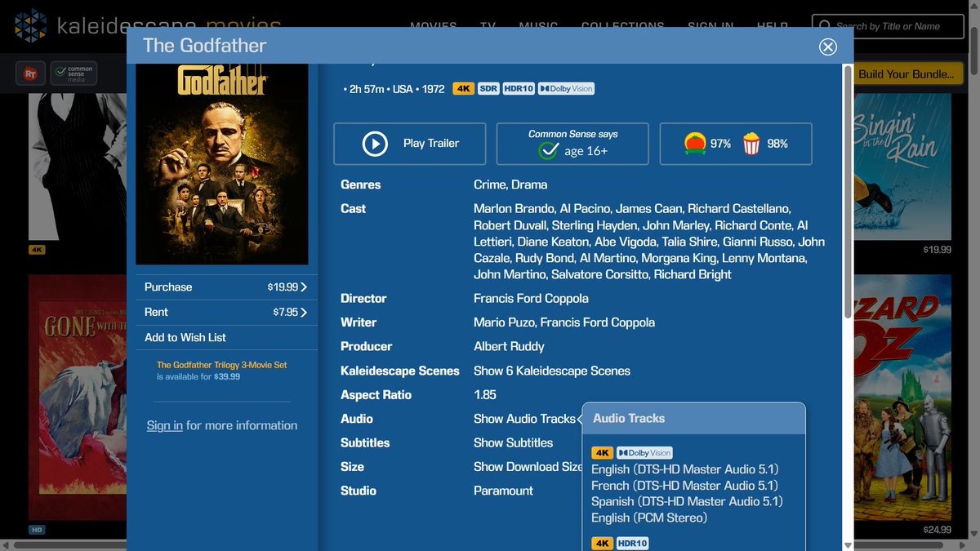Play the Godfather trailer circle icon
The width and height of the screenshot is (980, 551).
pyautogui.click(x=375, y=144)
